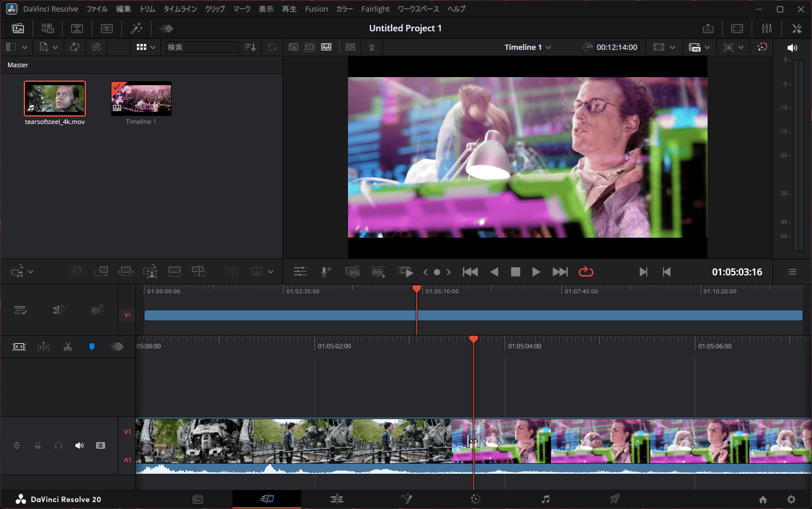Open the audio mixer sliders icon
Screen dimensions: 812x509
767,28
